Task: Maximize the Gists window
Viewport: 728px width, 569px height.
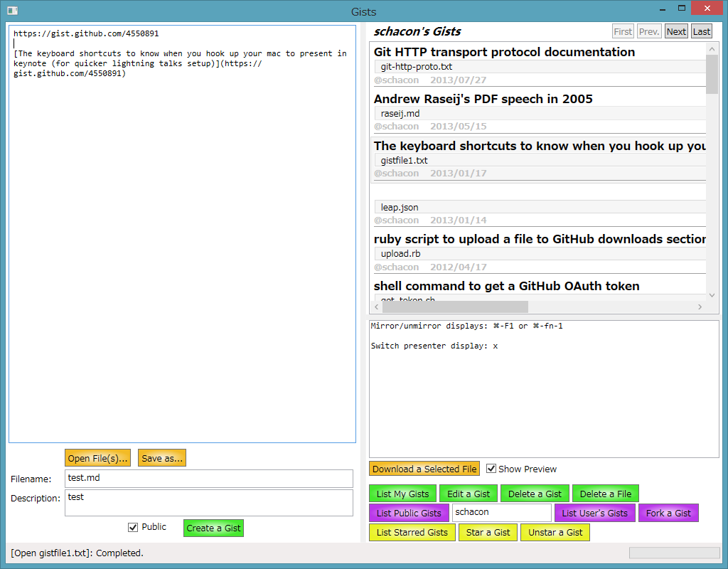Action: [682, 9]
